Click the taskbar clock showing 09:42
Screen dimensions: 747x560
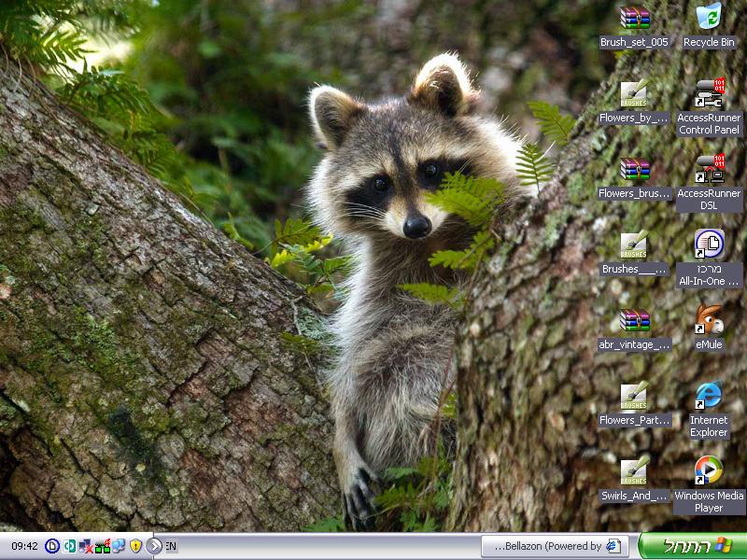(23, 546)
